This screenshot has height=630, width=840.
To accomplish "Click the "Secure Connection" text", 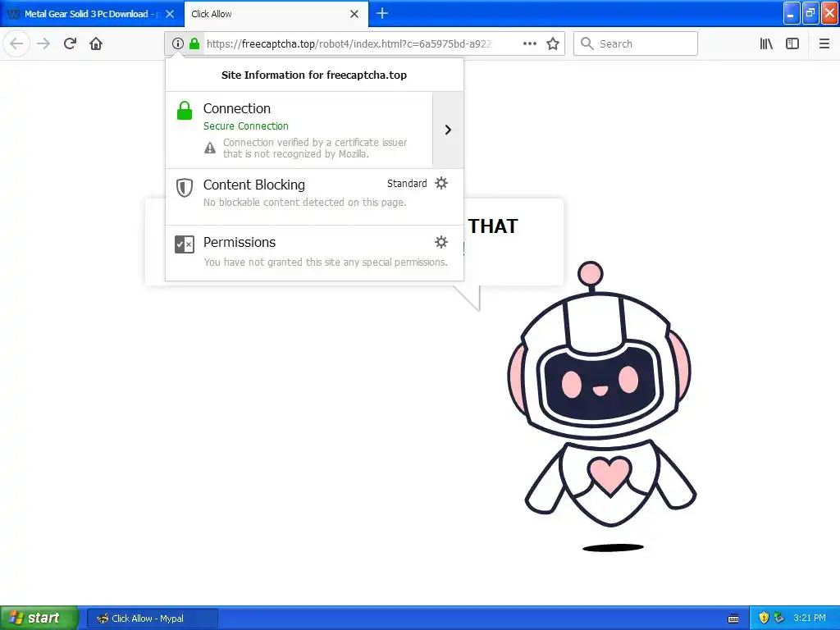I will pos(246,126).
